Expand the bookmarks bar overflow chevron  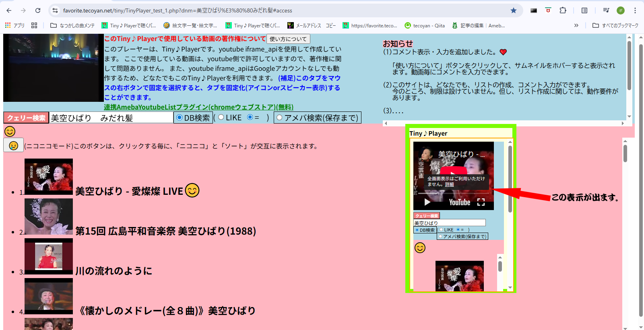pos(576,25)
